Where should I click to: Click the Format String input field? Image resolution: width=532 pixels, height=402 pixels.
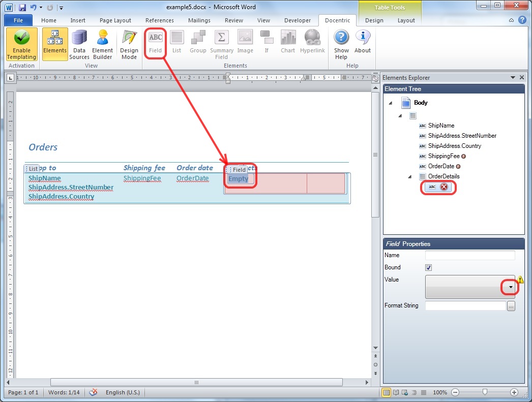[465, 306]
